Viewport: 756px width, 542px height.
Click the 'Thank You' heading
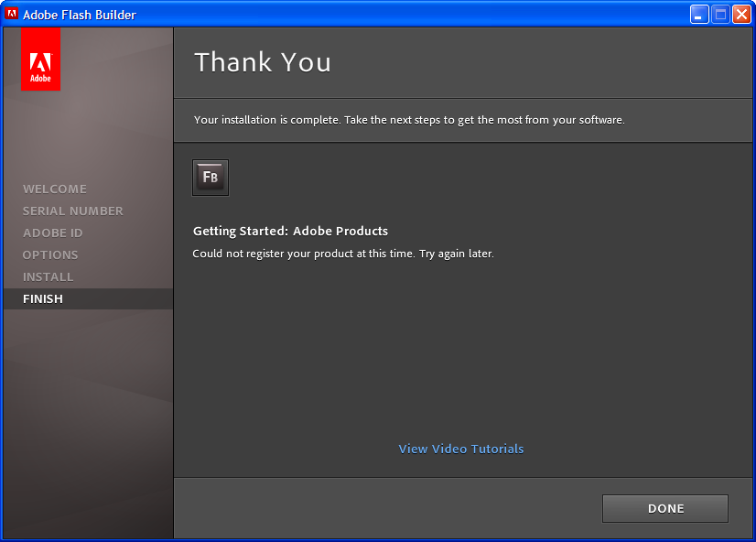263,62
